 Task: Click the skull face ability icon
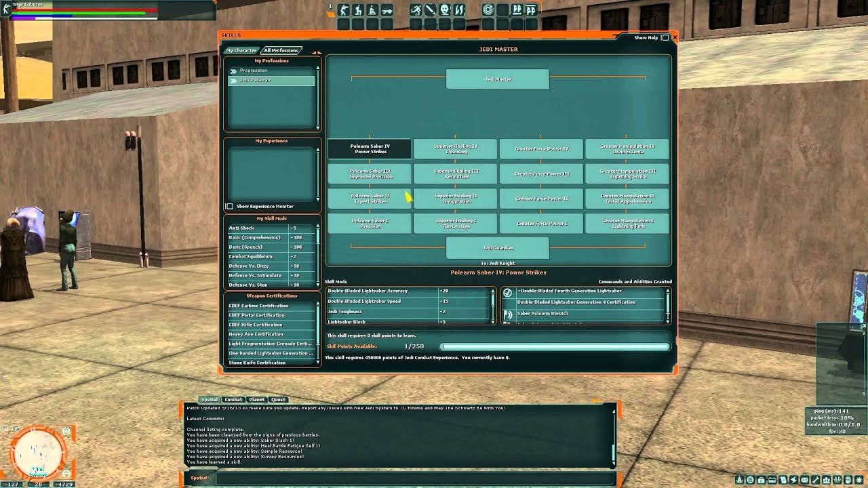(x=445, y=10)
